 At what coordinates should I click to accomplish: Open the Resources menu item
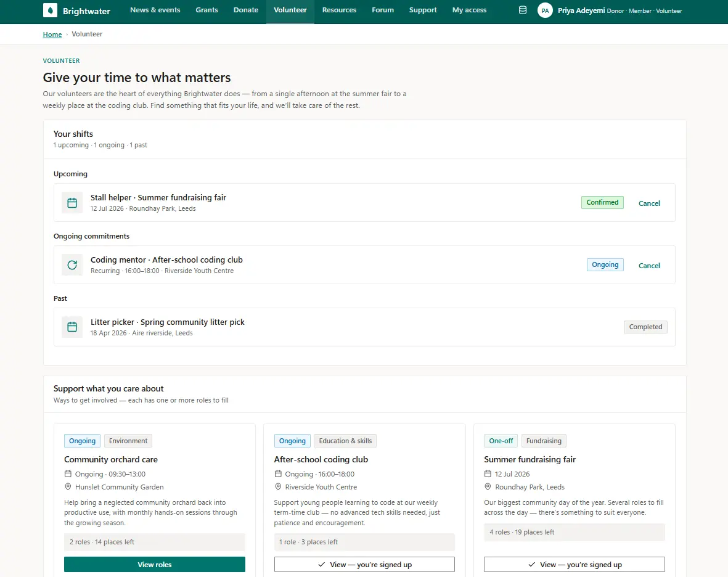click(340, 10)
